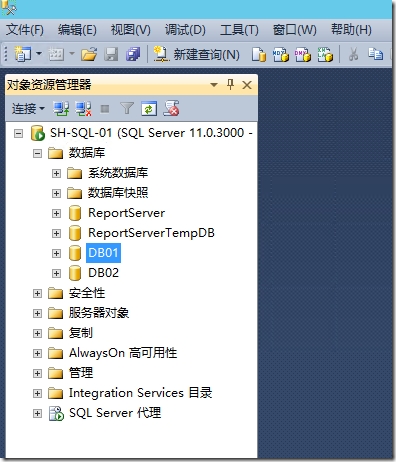The image size is (396, 462).
Task: Expand the 系统数据库 folder
Action: pos(56,174)
